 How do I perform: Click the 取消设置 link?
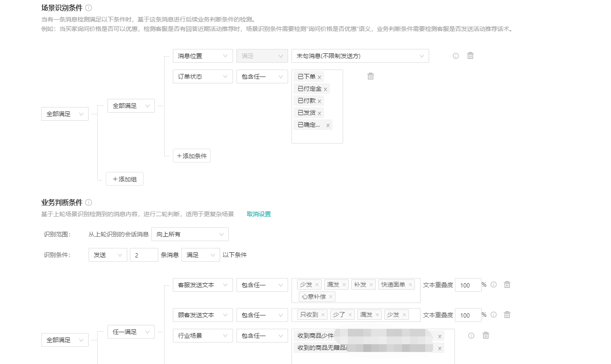259,214
